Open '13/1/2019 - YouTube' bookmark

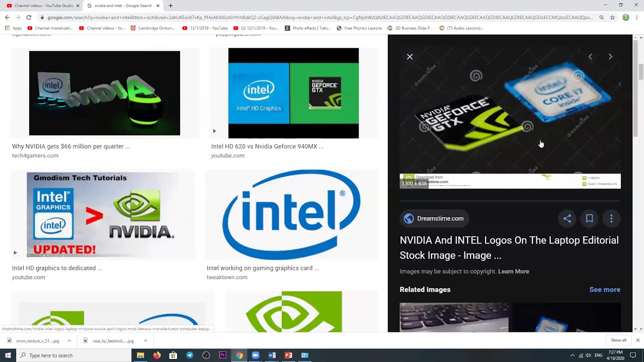[x=205, y=28]
